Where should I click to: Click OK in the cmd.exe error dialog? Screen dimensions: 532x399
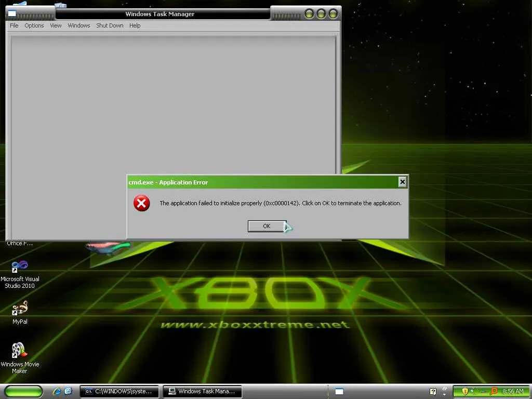pos(267,226)
